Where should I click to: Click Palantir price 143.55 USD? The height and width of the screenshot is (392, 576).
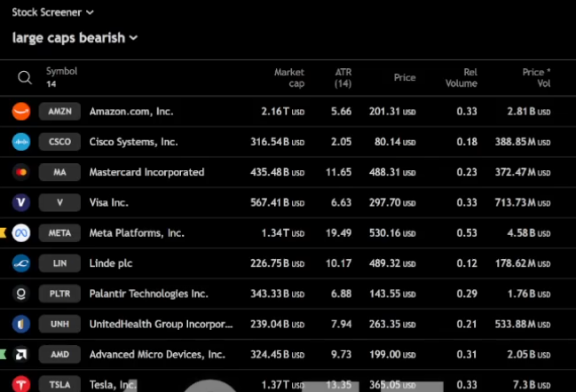(x=392, y=294)
